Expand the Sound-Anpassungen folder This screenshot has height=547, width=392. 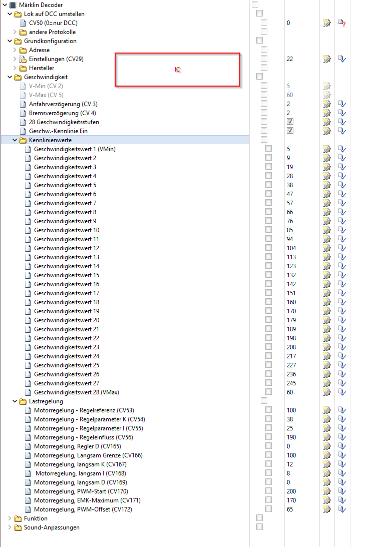10,527
